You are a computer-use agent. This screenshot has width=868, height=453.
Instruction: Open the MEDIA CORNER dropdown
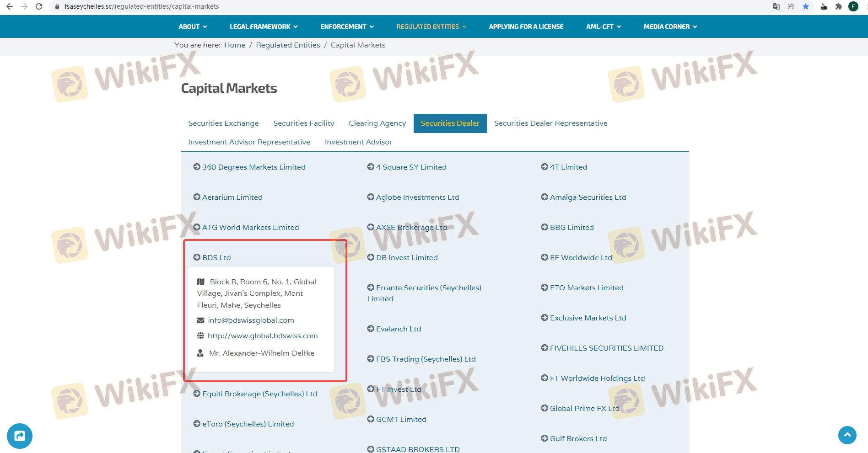(x=670, y=27)
